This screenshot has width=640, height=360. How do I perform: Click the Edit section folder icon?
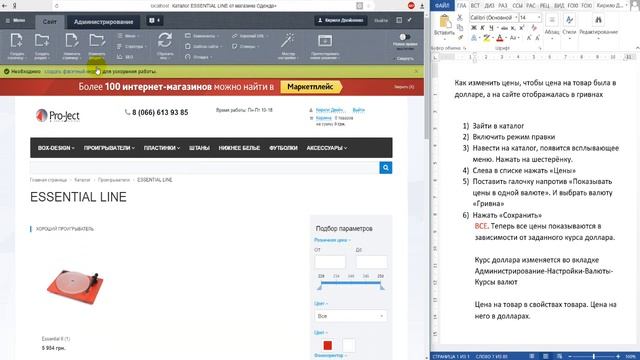97,41
